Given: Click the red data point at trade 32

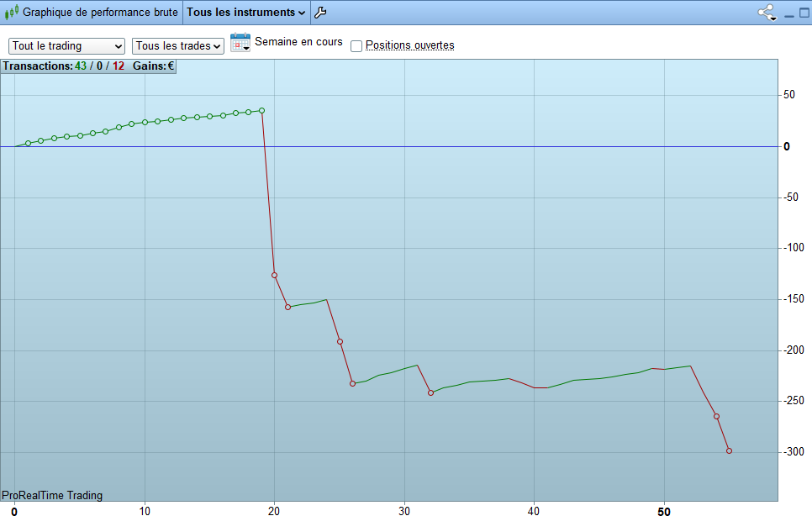Looking at the screenshot, I should point(431,393).
